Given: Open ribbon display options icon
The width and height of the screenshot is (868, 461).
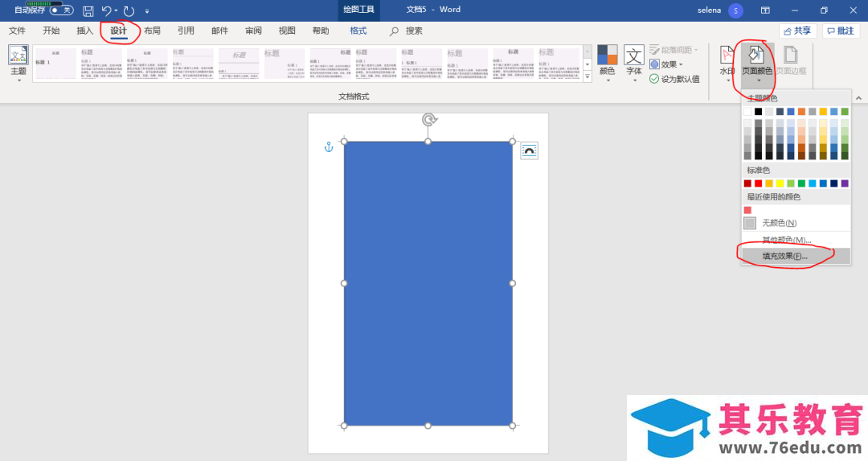Looking at the screenshot, I should click(765, 10).
